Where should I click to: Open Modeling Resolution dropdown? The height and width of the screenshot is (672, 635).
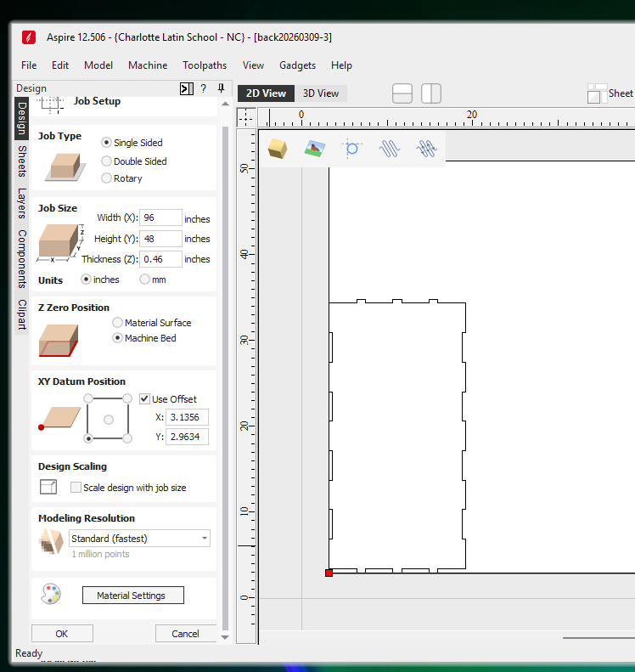(x=139, y=539)
